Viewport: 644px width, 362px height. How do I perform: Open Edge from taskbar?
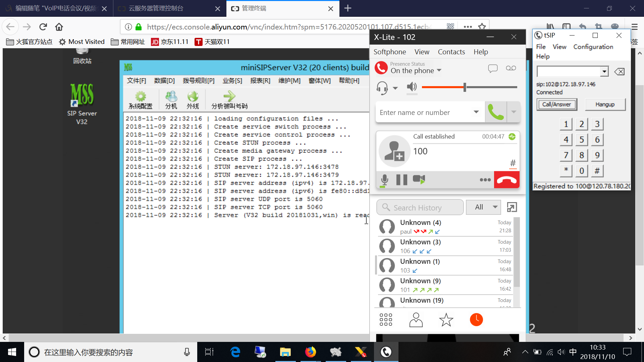tap(235, 352)
